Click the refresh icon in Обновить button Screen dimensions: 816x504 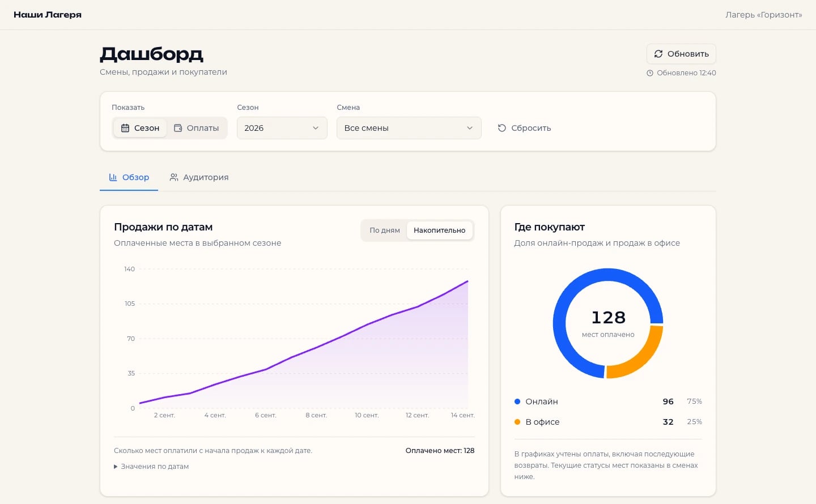click(658, 54)
